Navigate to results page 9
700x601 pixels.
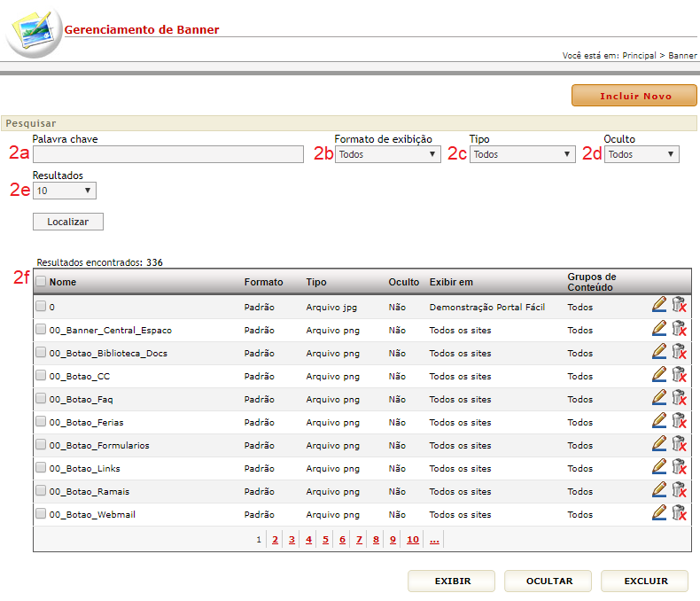tap(393, 539)
